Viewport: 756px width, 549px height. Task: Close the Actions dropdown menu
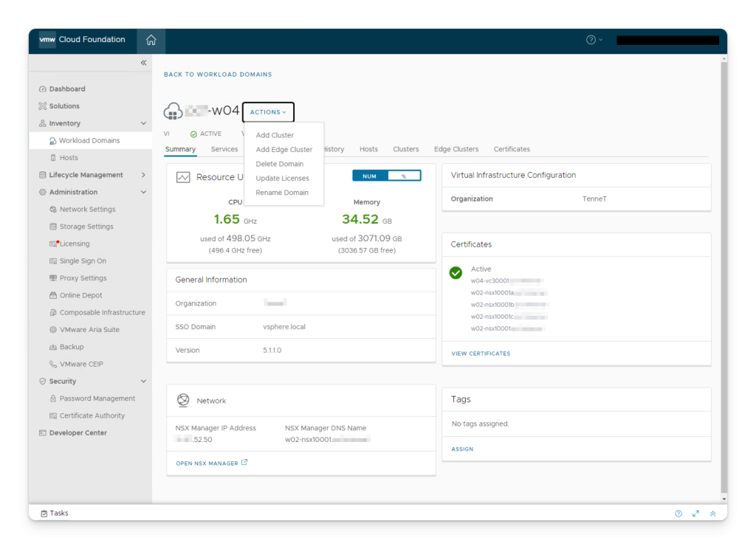[x=268, y=112]
